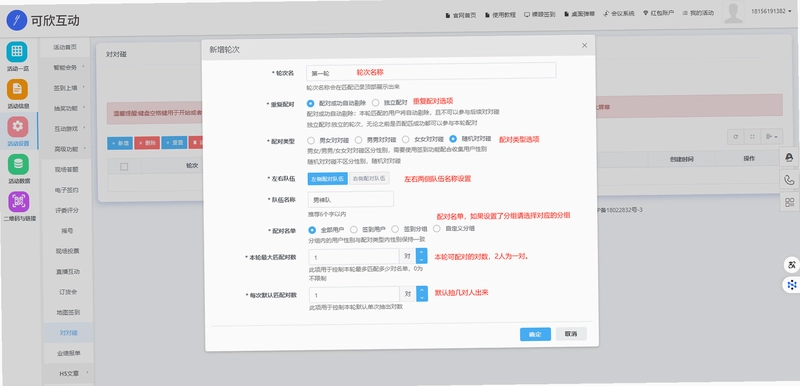Screen dimensions: 800x386
Task: Click the red 删除 button
Action: [147, 143]
